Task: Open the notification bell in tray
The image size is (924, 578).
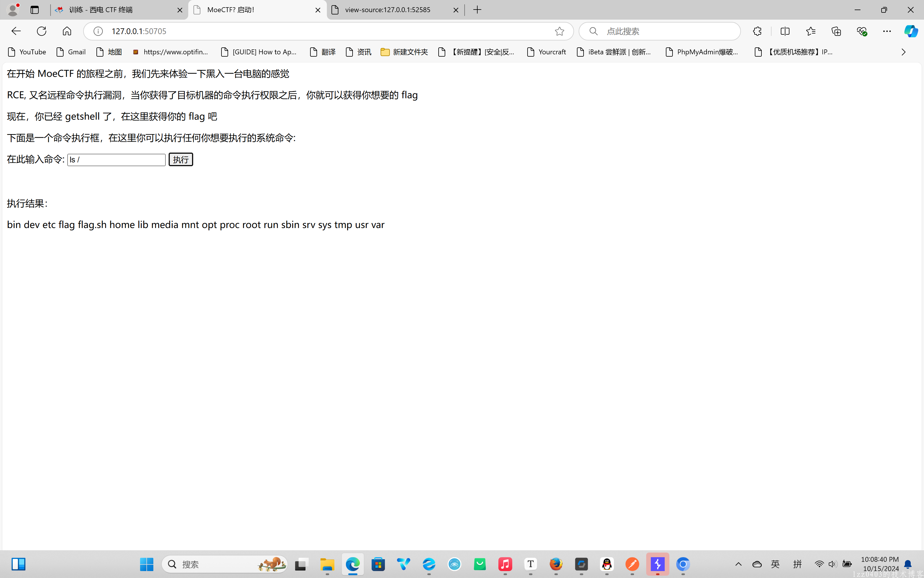Action: click(908, 564)
